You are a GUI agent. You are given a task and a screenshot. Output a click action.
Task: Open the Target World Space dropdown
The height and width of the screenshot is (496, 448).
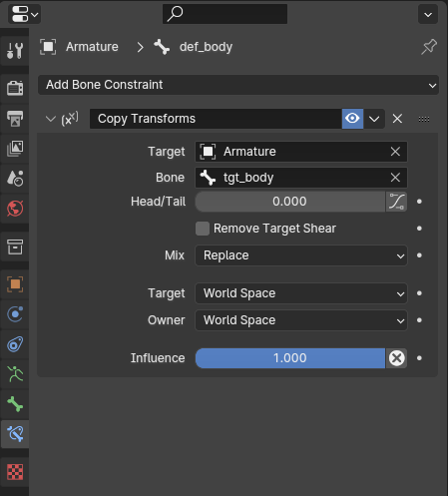click(x=301, y=293)
